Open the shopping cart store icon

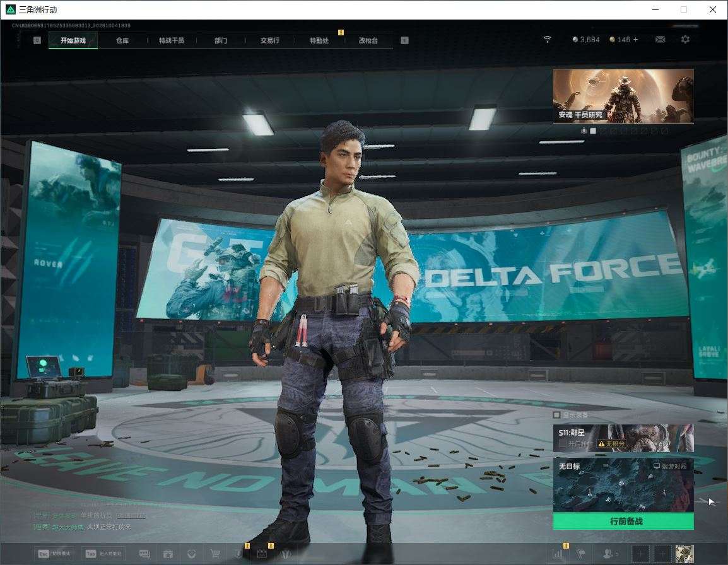point(215,554)
